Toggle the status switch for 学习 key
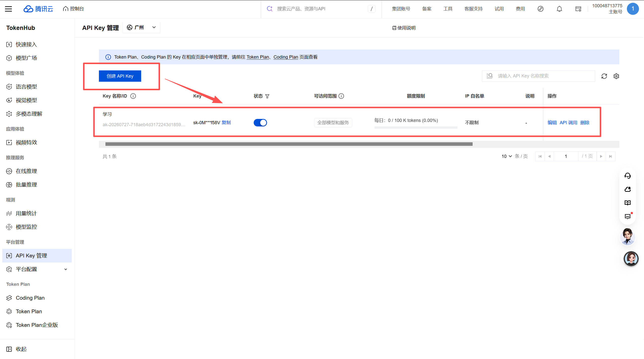Screen dimensions: 644x359 click(x=260, y=123)
